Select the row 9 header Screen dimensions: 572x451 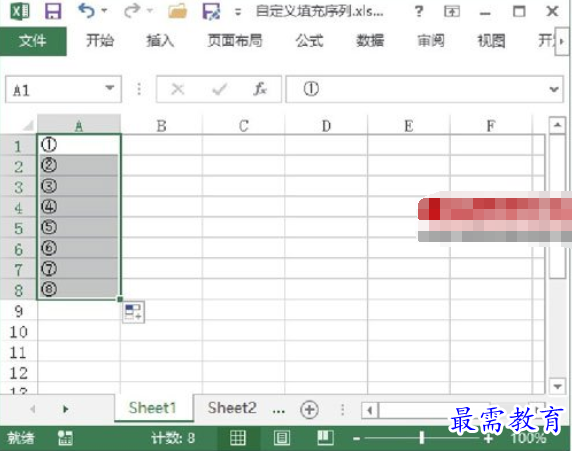pyautogui.click(x=18, y=311)
